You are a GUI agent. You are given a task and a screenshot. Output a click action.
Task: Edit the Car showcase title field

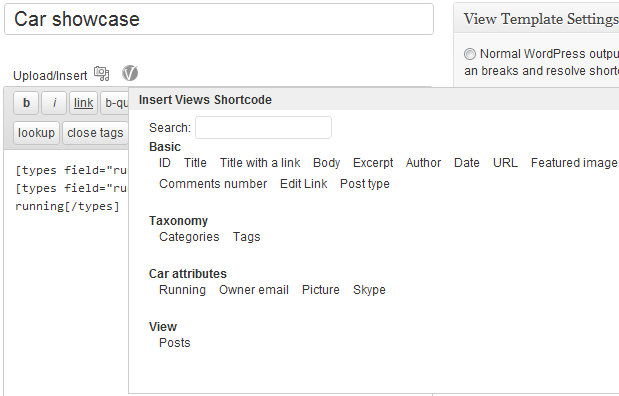click(219, 19)
